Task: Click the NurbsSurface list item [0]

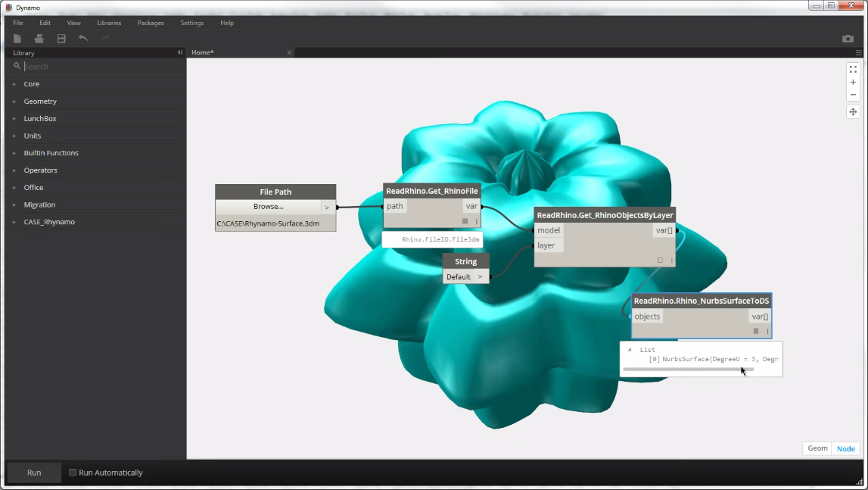Action: (714, 359)
